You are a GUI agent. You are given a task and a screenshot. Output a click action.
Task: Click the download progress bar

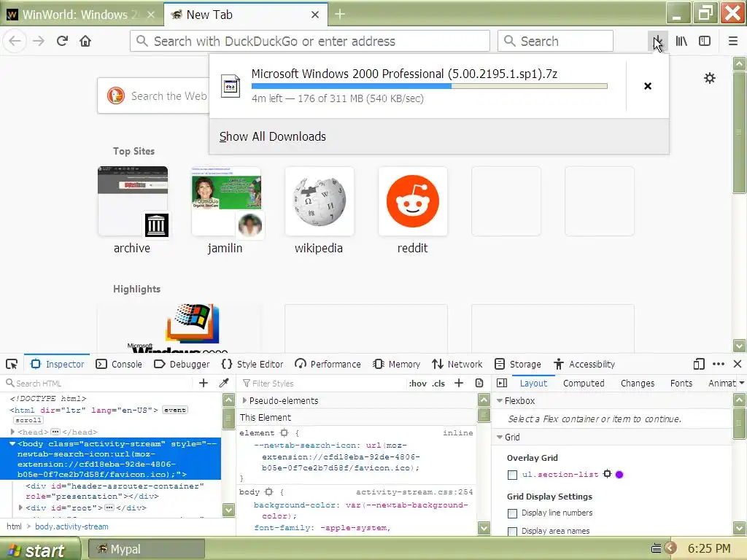(429, 86)
